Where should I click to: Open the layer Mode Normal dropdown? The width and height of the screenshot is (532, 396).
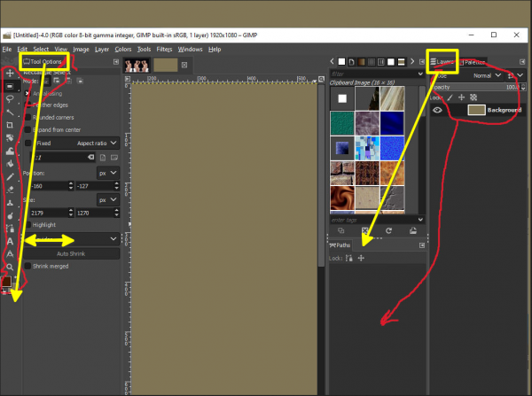487,75
